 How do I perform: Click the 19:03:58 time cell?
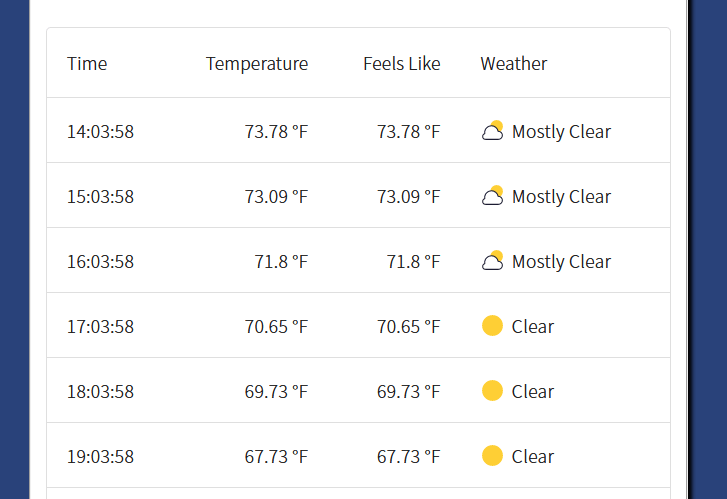[101, 456]
